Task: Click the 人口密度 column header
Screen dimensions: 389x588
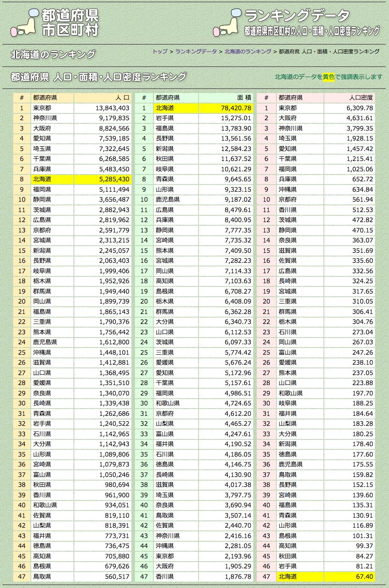Action: [x=361, y=97]
